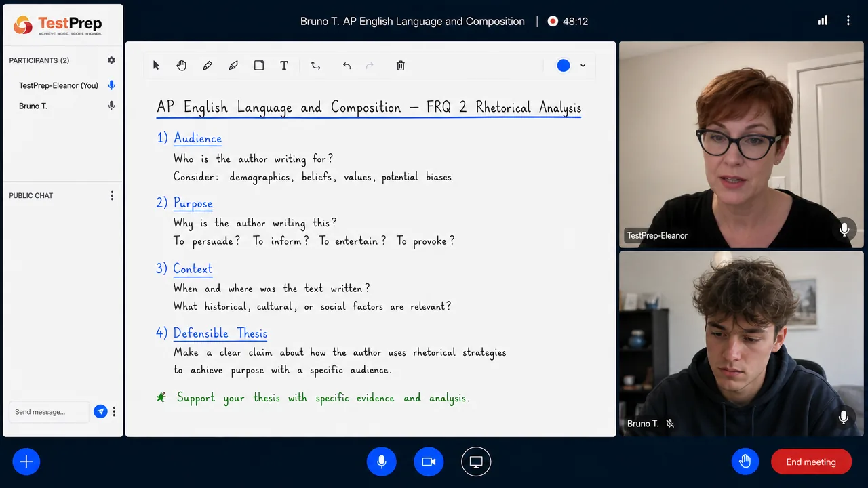Viewport: 868px width, 488px height.
Task: Select the connector line tool
Action: click(x=316, y=66)
